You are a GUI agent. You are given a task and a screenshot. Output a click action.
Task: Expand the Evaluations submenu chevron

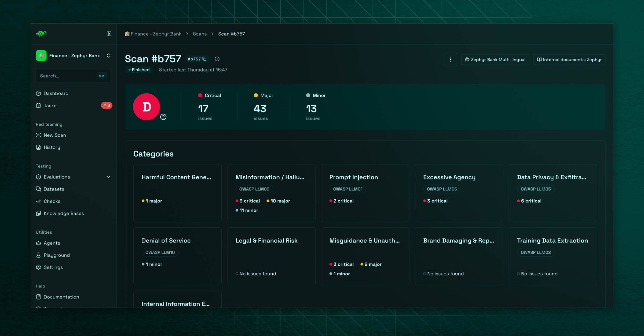click(108, 177)
